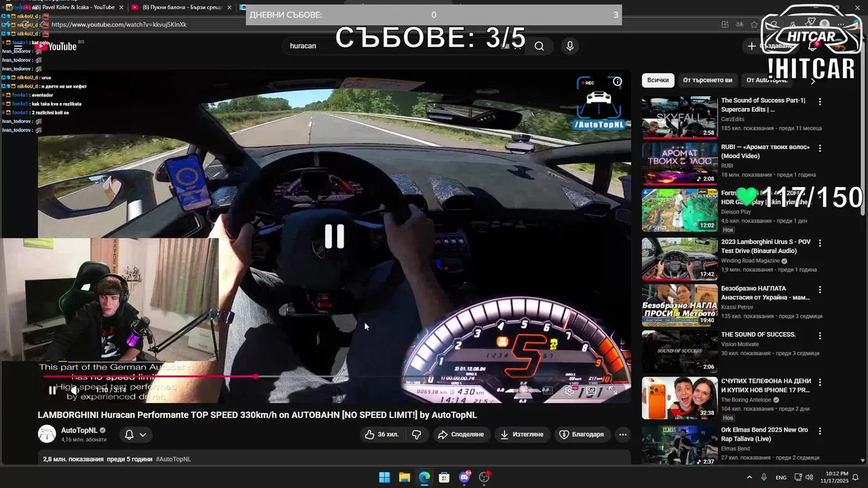Image resolution: width=868 pixels, height=488 pixels.
Task: Click the Споделяне share button
Action: tap(461, 434)
